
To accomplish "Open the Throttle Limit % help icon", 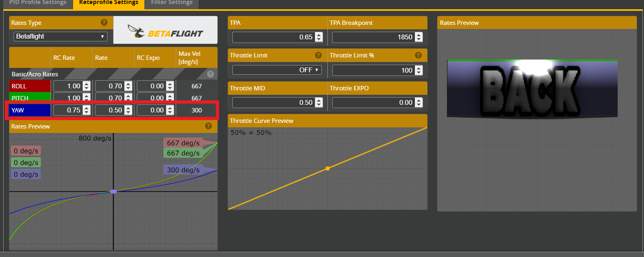I will [x=418, y=55].
